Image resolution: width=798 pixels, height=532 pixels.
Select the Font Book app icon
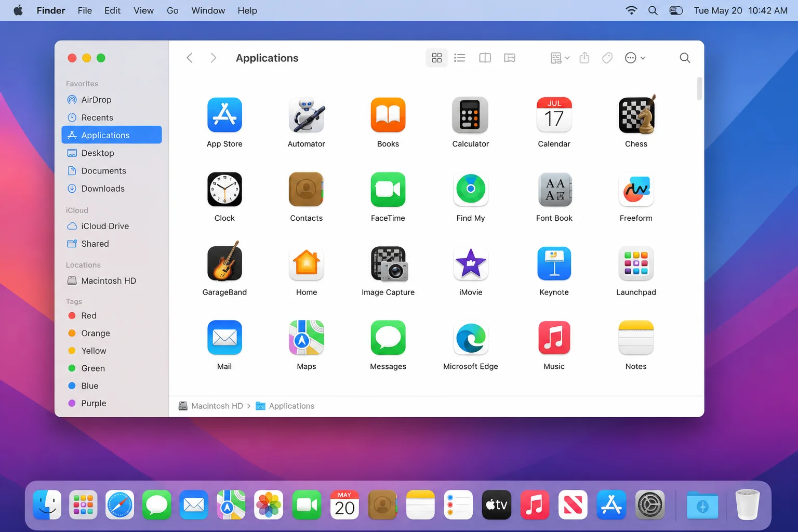tap(554, 190)
